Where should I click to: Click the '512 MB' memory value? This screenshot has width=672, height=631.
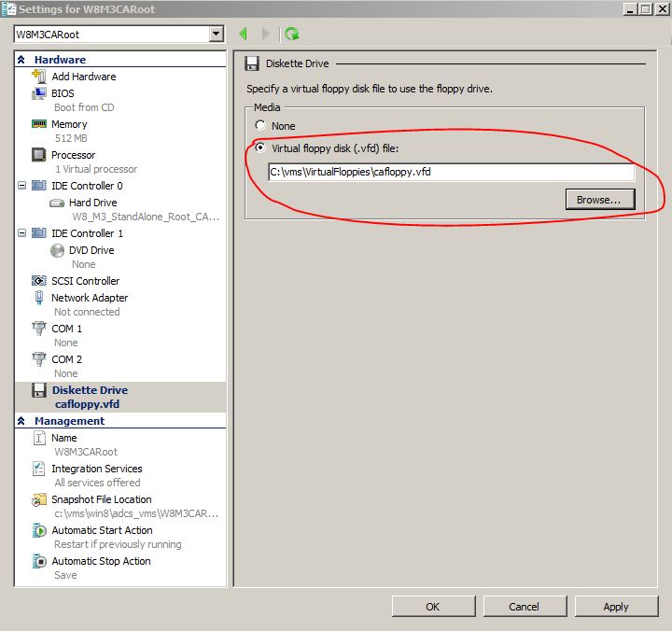pyautogui.click(x=71, y=138)
